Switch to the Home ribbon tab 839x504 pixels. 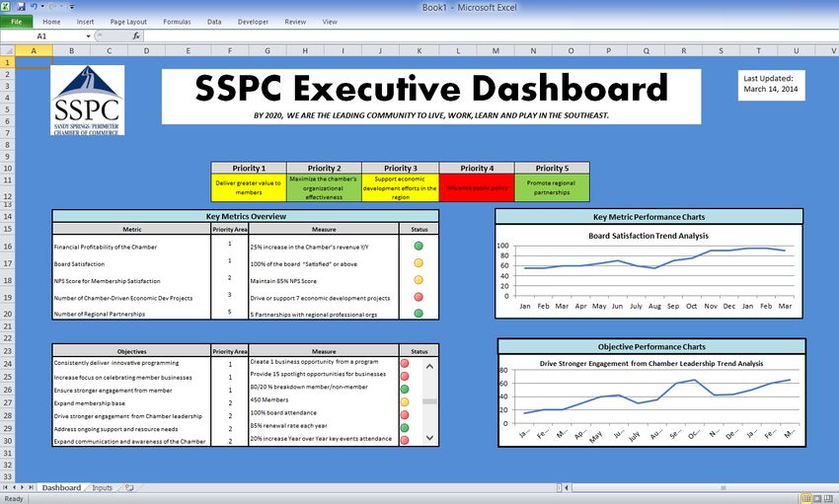tap(51, 22)
